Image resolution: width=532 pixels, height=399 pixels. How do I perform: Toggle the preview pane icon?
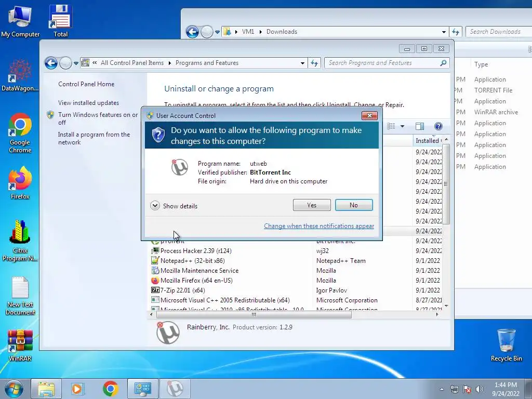click(x=420, y=126)
